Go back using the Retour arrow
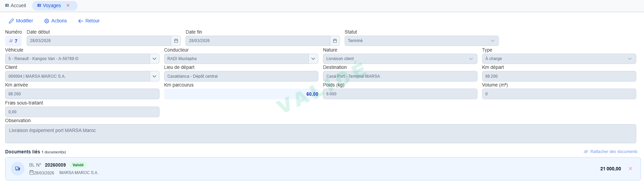Image resolution: width=644 pixels, height=189 pixels. 89,21
